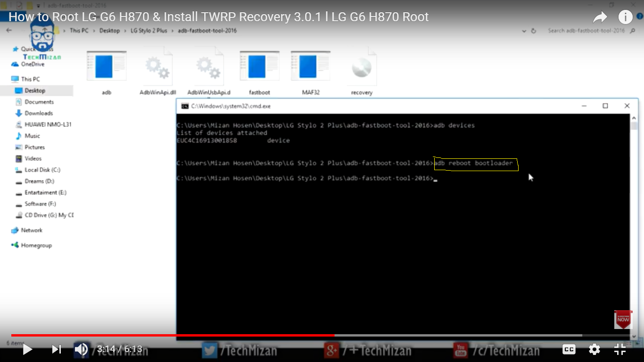Image resolution: width=644 pixels, height=362 pixels.
Task: Go to This PC in breadcrumb
Action: coord(79,31)
